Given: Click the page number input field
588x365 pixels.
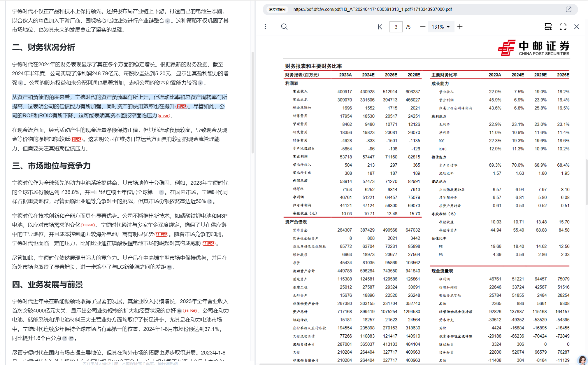Looking at the screenshot, I should (396, 27).
